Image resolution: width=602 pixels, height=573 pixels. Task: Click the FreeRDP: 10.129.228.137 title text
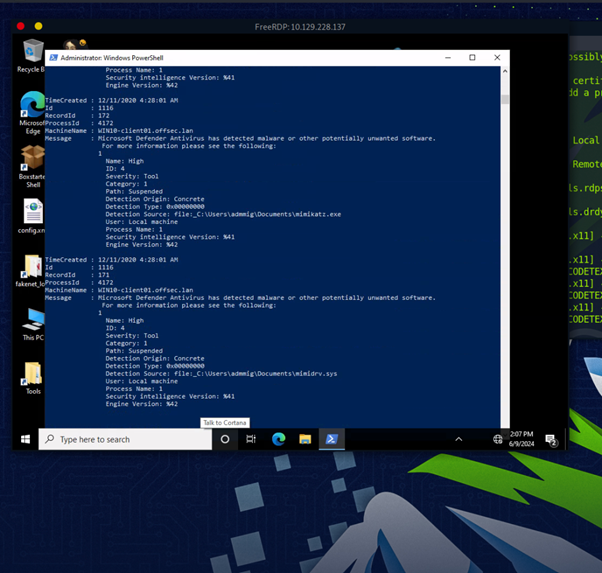300,27
